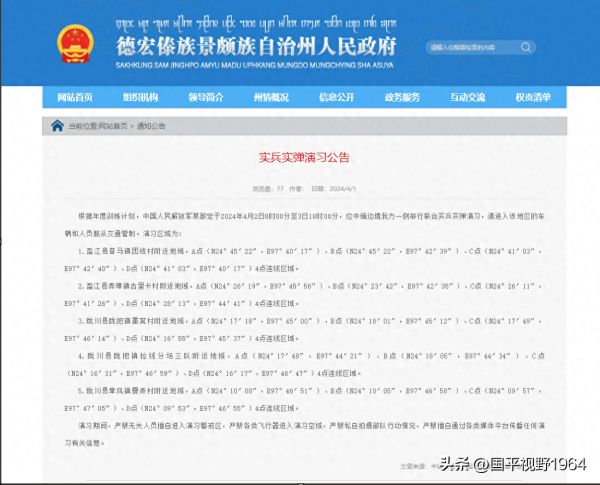
Task: Click the home icon in the breadcrumb bar
Action: pos(58,126)
